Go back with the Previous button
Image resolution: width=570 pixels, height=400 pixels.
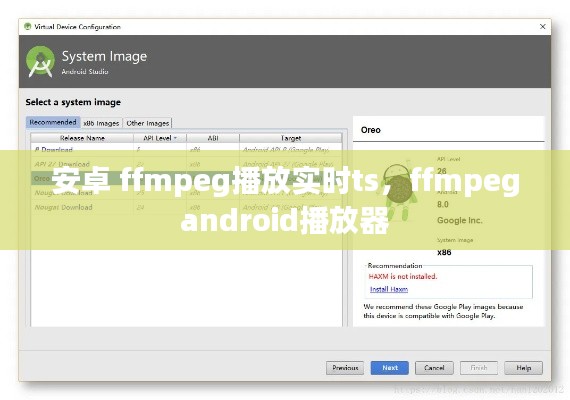pyautogui.click(x=345, y=368)
